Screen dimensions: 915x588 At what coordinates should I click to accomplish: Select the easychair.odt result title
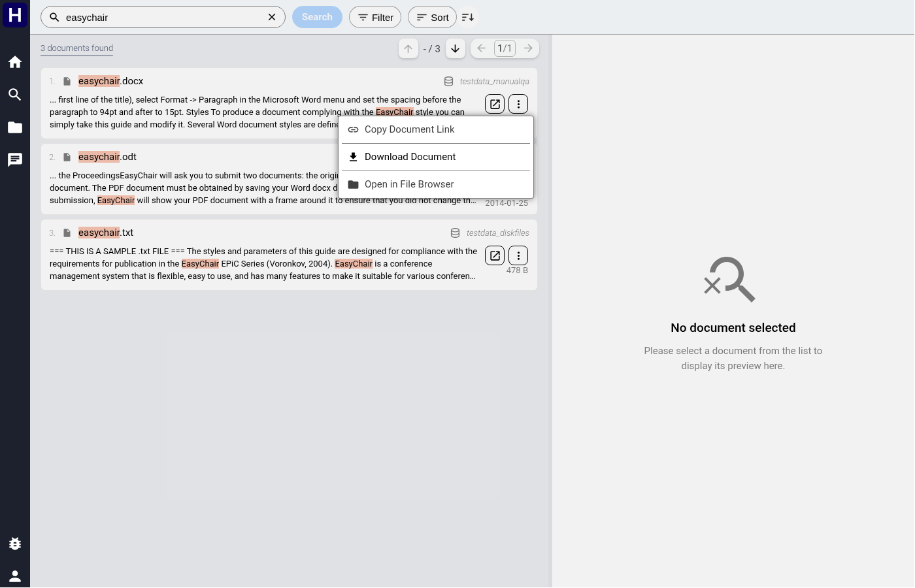click(107, 157)
